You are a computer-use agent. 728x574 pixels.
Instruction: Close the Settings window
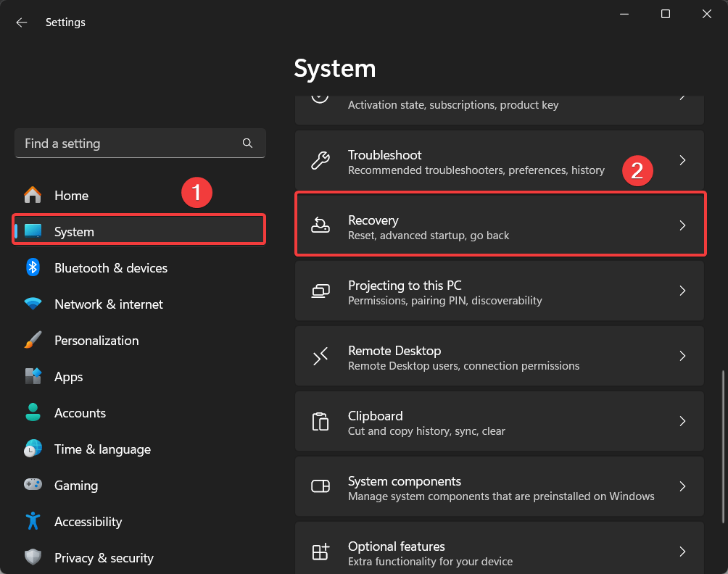click(x=707, y=14)
